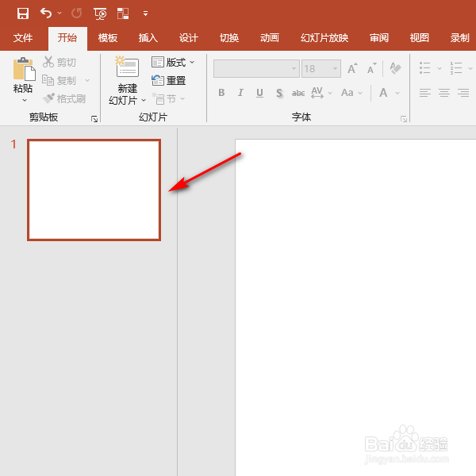Click the 剪切 cut button
Image resolution: width=476 pixels, height=476 pixels.
[59, 62]
